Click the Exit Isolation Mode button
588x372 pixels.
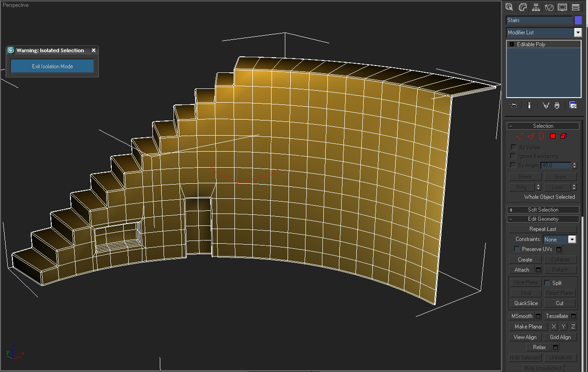pyautogui.click(x=52, y=66)
